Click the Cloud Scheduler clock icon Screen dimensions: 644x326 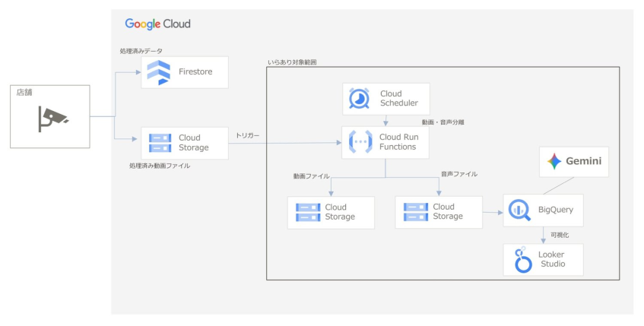click(x=359, y=99)
